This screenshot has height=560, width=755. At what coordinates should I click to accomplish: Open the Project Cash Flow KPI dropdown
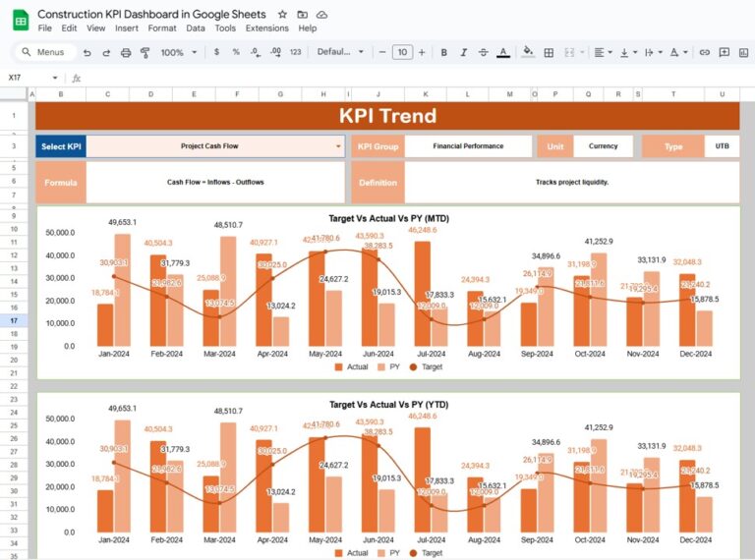click(338, 146)
